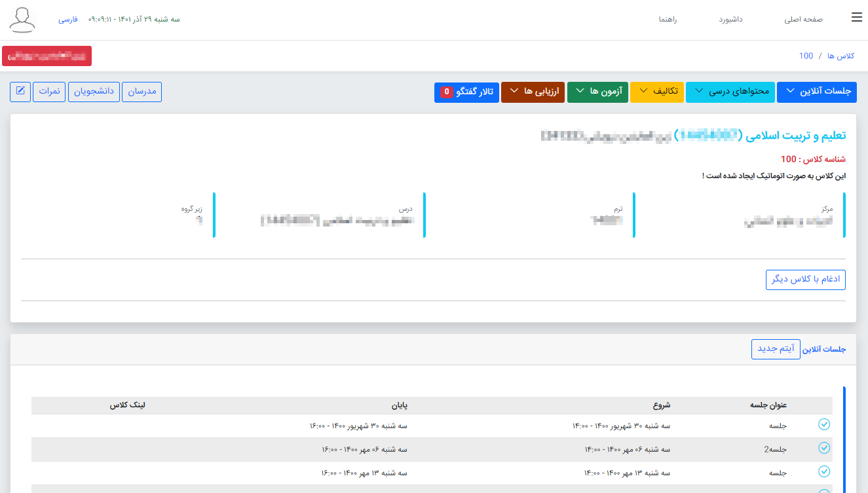The width and height of the screenshot is (868, 493).
Task: Click the edit class pencil icon
Action: click(x=20, y=92)
